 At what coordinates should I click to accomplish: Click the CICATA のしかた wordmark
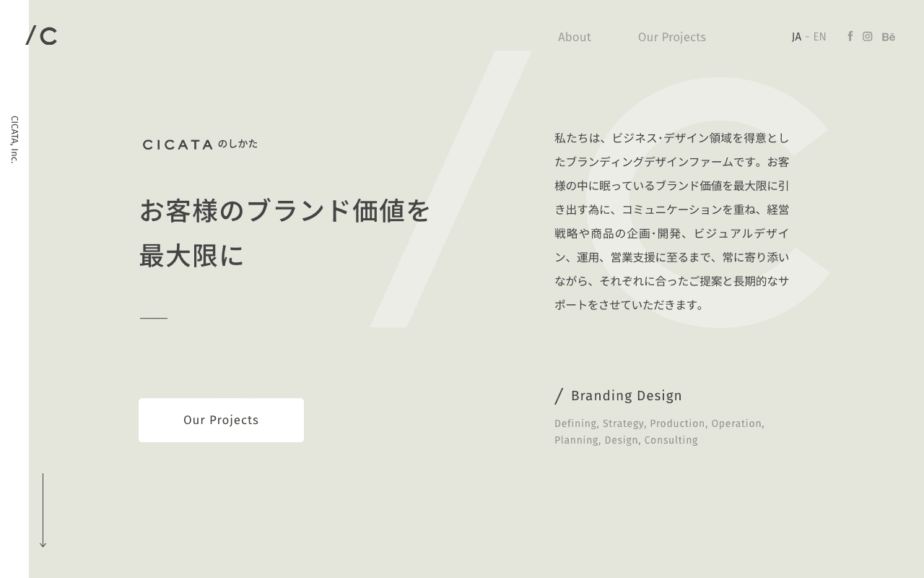[200, 144]
